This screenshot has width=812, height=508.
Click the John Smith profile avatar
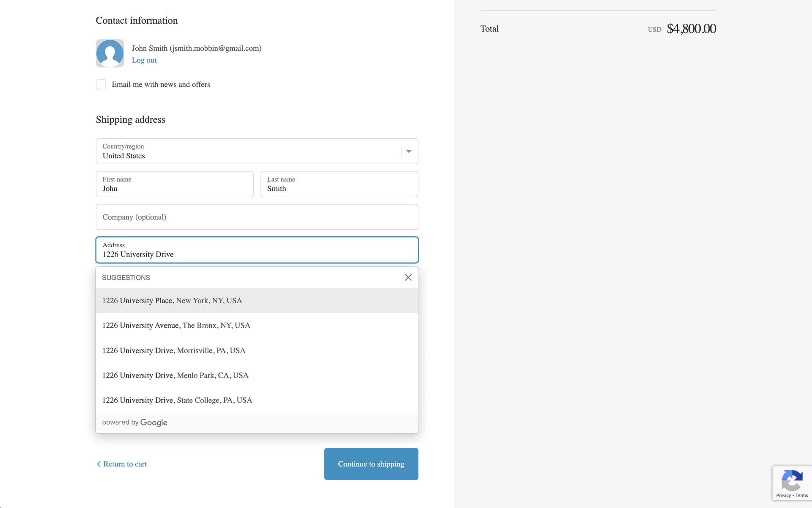[110, 53]
